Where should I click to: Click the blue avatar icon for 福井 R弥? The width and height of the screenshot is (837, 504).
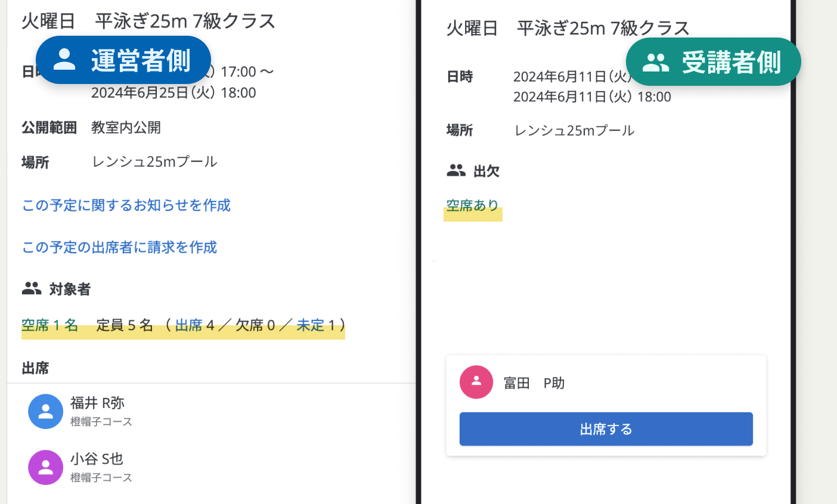(x=45, y=411)
